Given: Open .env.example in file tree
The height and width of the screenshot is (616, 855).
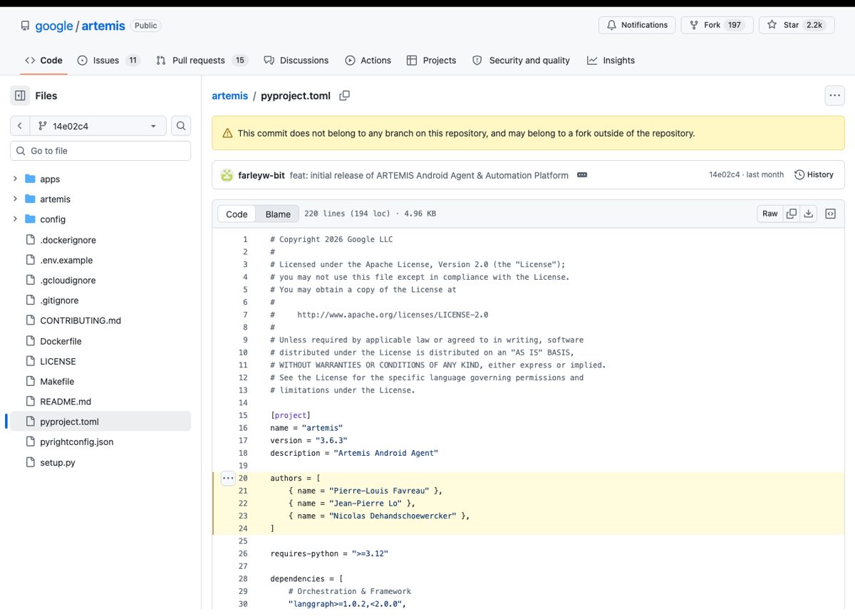Looking at the screenshot, I should (66, 260).
